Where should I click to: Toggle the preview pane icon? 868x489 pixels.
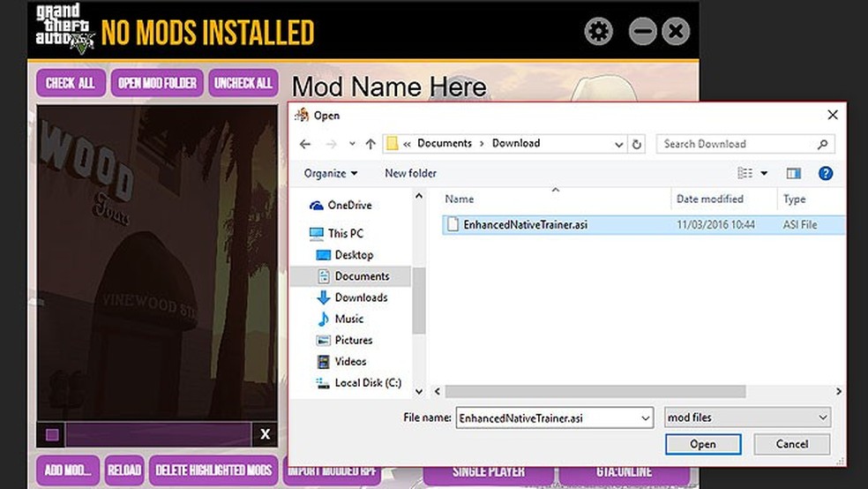(794, 173)
